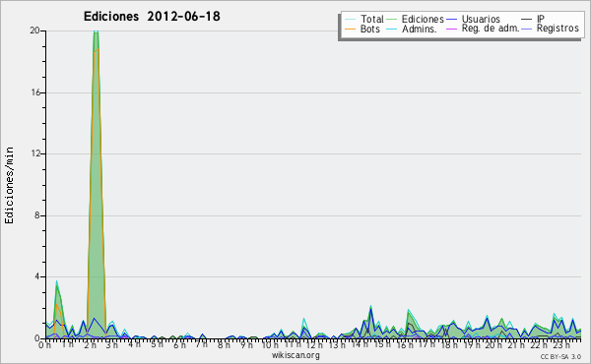Viewport: 591px width, 364px height.
Task: Click the '8 h' x-axis label
Action: click(224, 345)
